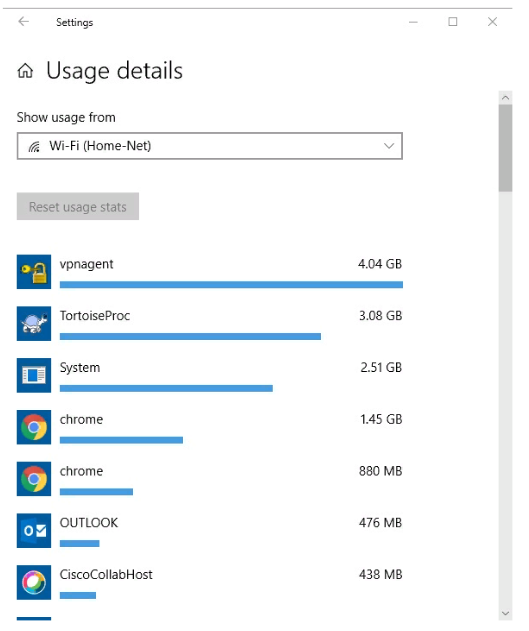Viewport: 529px width, 631px height.
Task: Click the Settings window title
Action: tap(74, 23)
